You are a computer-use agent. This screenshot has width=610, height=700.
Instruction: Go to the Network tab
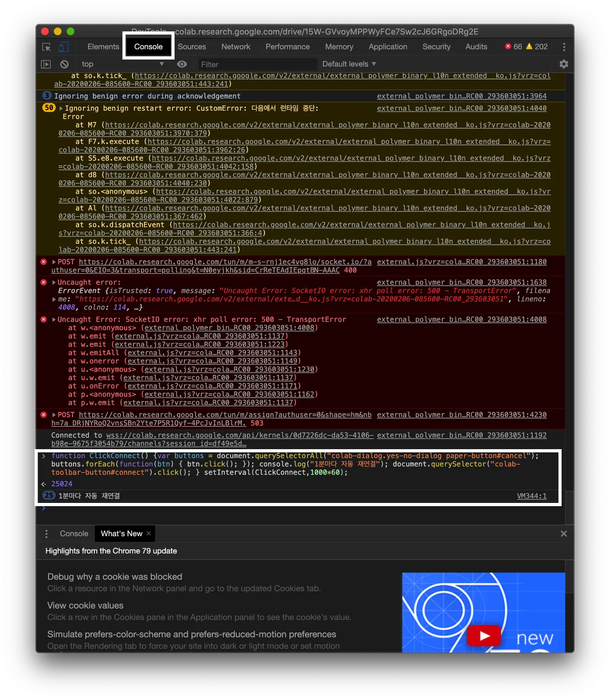click(236, 47)
